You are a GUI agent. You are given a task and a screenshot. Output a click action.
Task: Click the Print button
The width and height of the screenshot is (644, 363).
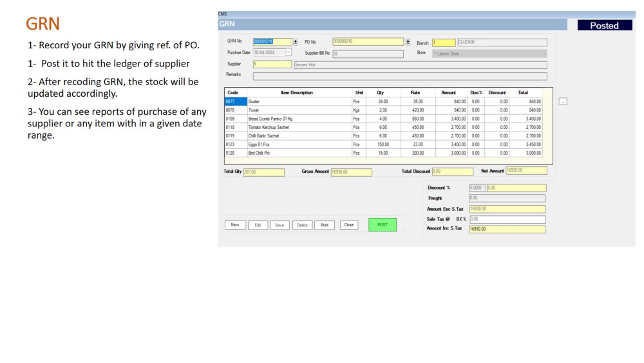point(325,225)
